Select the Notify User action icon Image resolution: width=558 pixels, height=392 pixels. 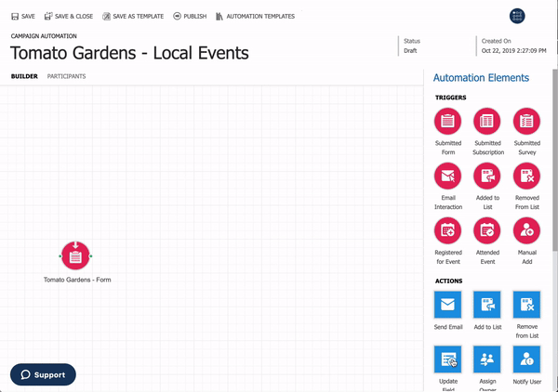[x=526, y=359]
